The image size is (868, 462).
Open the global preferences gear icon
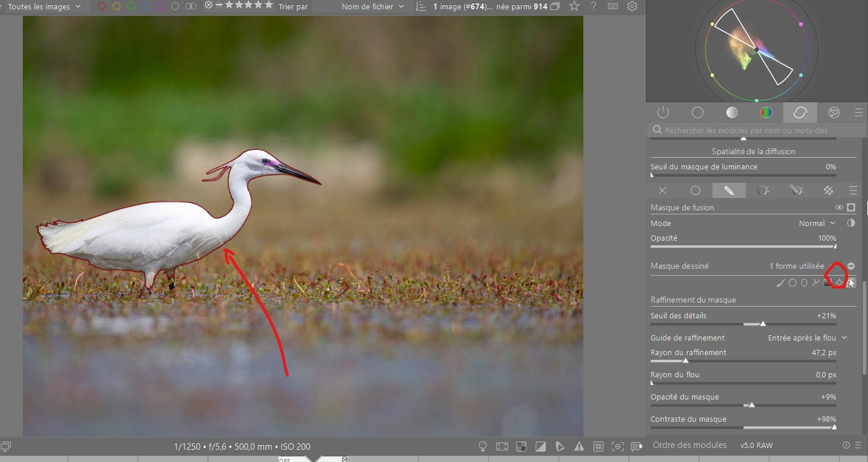(x=632, y=6)
